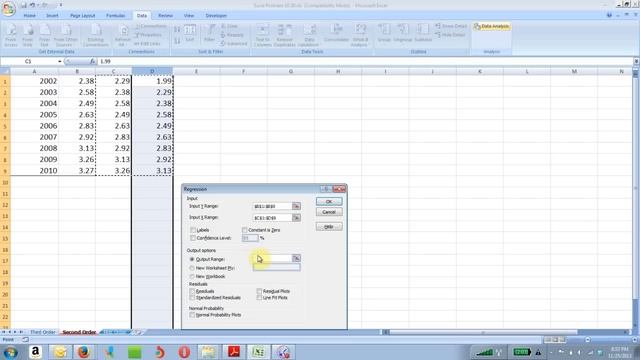This screenshot has height=360, width=640.
Task: Click the What-If Analysis icon
Action: pos(360,35)
